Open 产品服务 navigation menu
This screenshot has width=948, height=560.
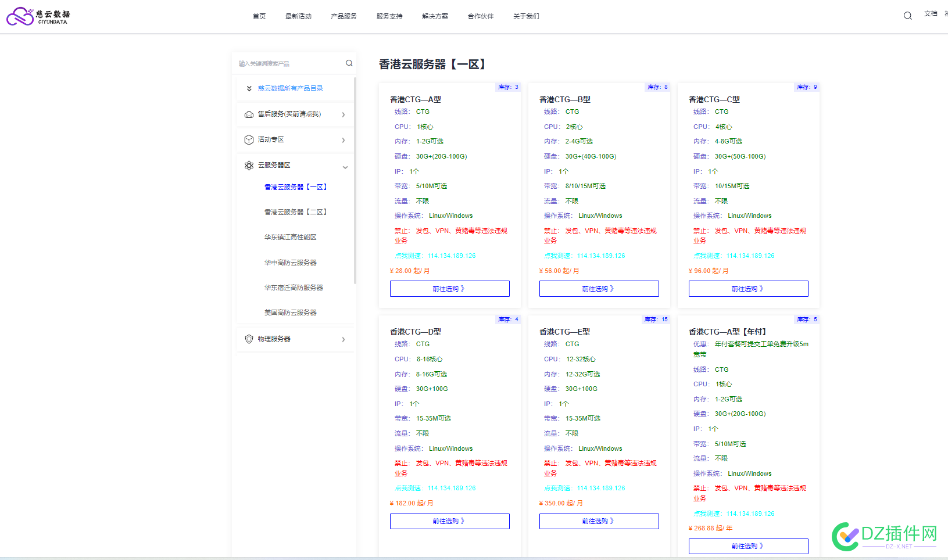pos(344,16)
